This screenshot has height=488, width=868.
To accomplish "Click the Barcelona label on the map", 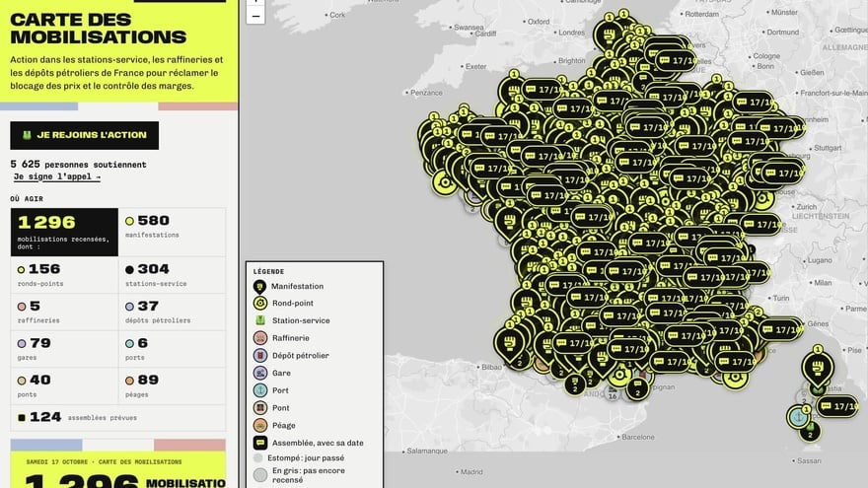I will (638, 437).
